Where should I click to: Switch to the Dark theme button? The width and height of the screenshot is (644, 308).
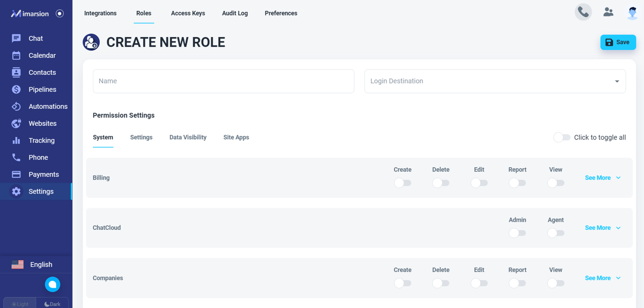(x=52, y=304)
